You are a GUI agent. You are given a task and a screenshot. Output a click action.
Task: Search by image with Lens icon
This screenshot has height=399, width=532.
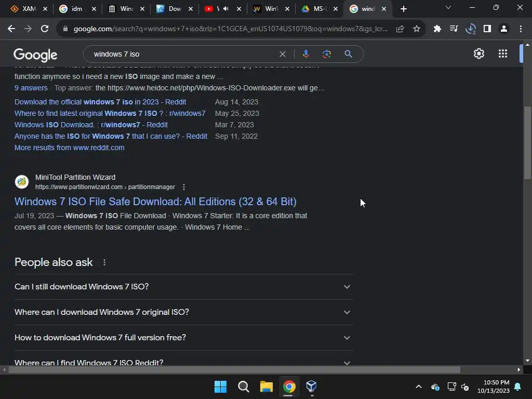[326, 54]
